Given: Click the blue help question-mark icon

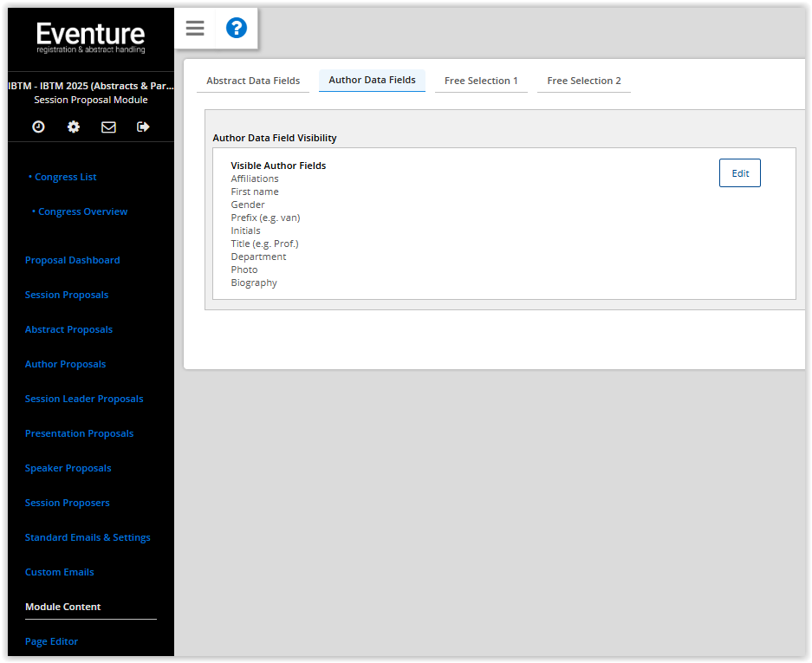Looking at the screenshot, I should coord(236,28).
